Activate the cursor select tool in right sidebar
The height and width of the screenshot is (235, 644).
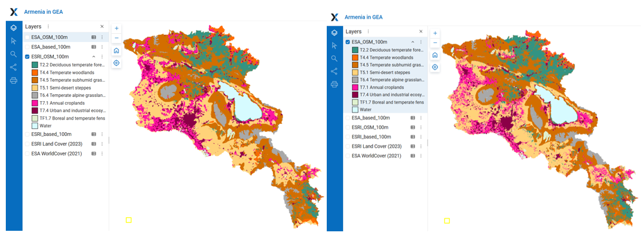click(x=334, y=45)
